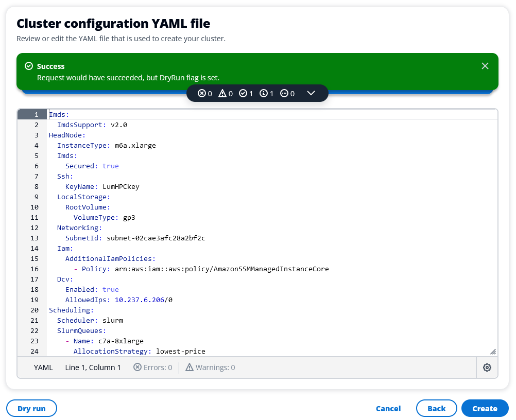Expand the stacked notifications chevron

[311, 94]
